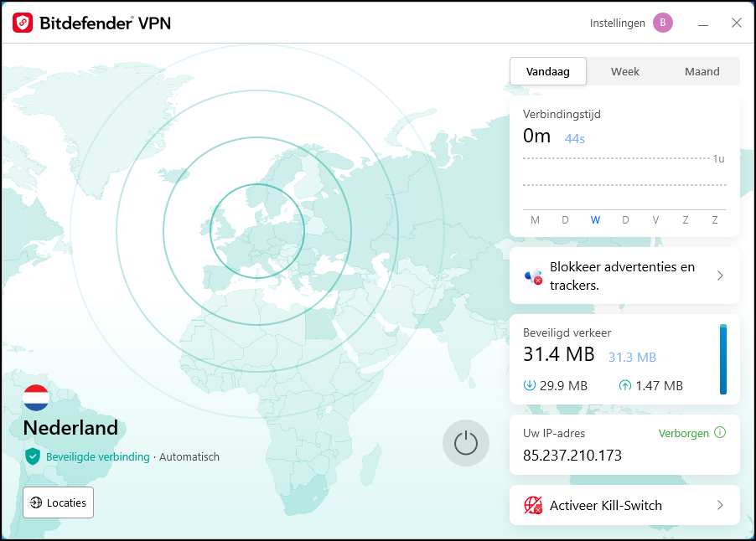Click the red Kill-Switch globe icon
The width and height of the screenshot is (756, 541).
533,505
